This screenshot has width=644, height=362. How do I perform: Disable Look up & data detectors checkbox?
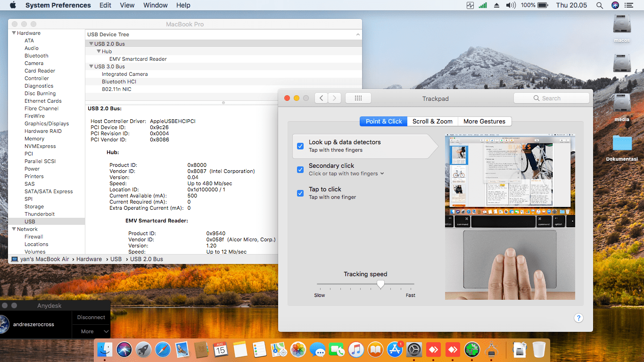click(300, 146)
